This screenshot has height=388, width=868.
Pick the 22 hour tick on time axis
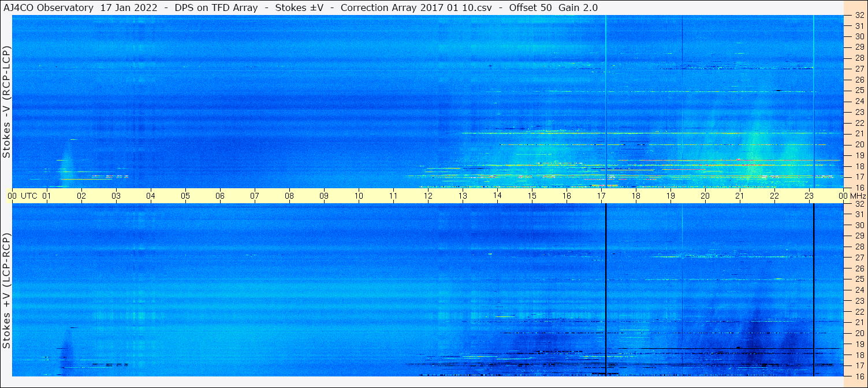pyautogui.click(x=774, y=196)
